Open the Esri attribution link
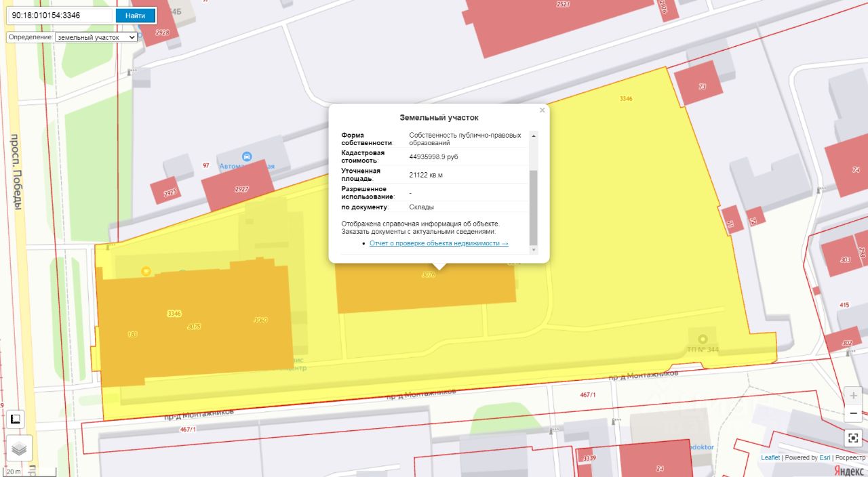The height and width of the screenshot is (477, 868). (x=825, y=458)
